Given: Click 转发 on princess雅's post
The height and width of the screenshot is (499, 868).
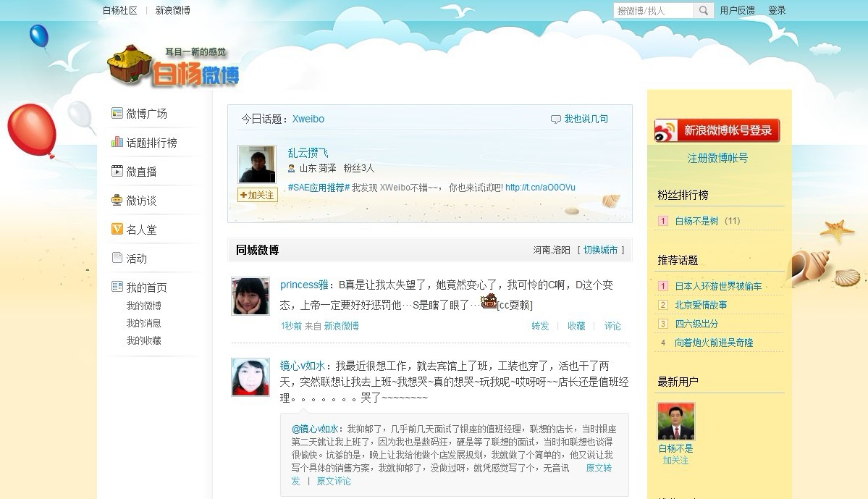Looking at the screenshot, I should [540, 326].
